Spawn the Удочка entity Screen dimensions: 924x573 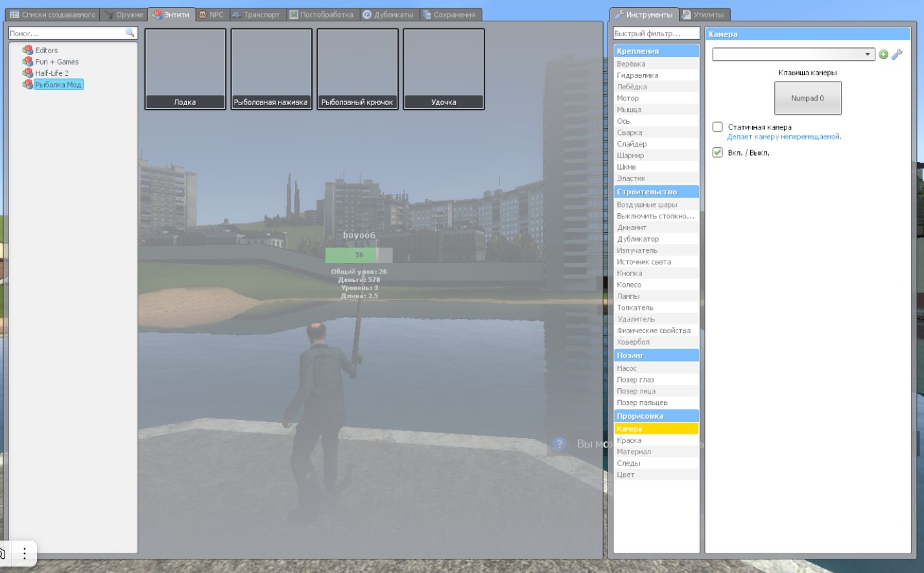444,69
